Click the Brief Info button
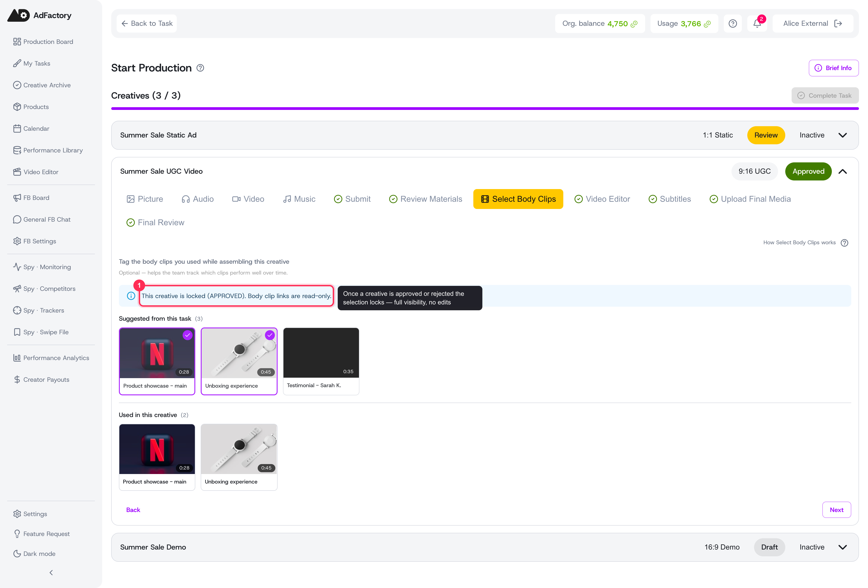Image resolution: width=868 pixels, height=588 pixels. coord(834,68)
